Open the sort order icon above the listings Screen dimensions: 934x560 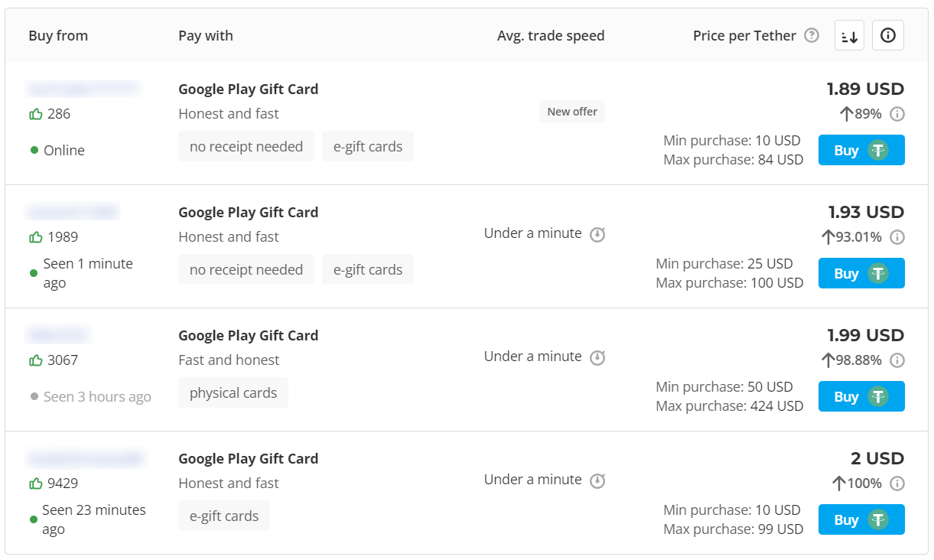[849, 35]
